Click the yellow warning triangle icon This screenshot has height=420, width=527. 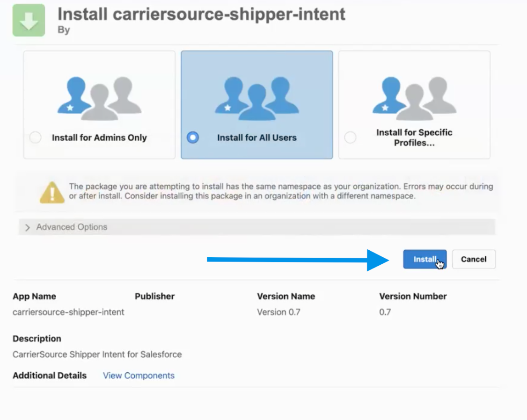(52, 192)
